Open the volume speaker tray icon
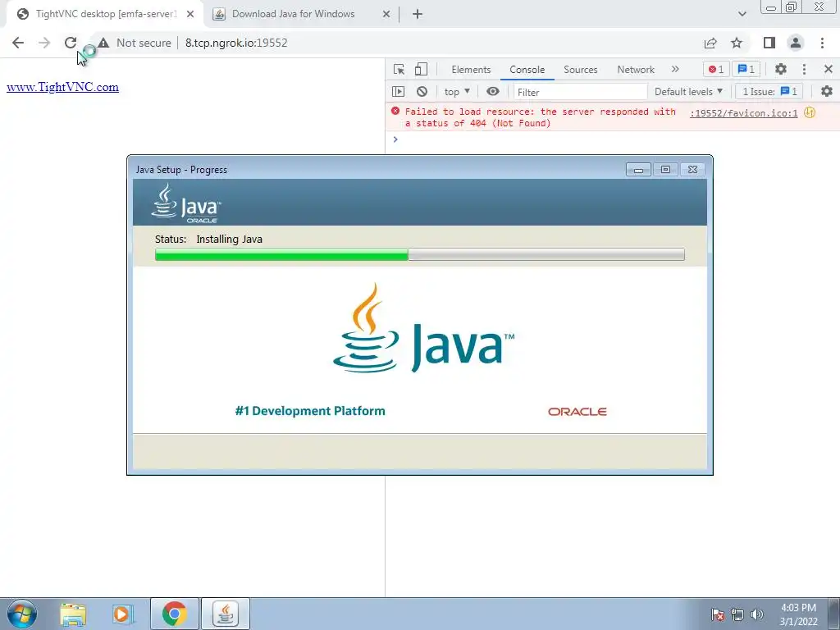The image size is (840, 630). 757,614
